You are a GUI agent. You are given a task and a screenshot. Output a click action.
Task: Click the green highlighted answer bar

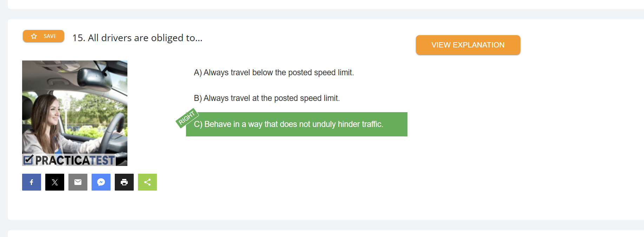click(297, 124)
